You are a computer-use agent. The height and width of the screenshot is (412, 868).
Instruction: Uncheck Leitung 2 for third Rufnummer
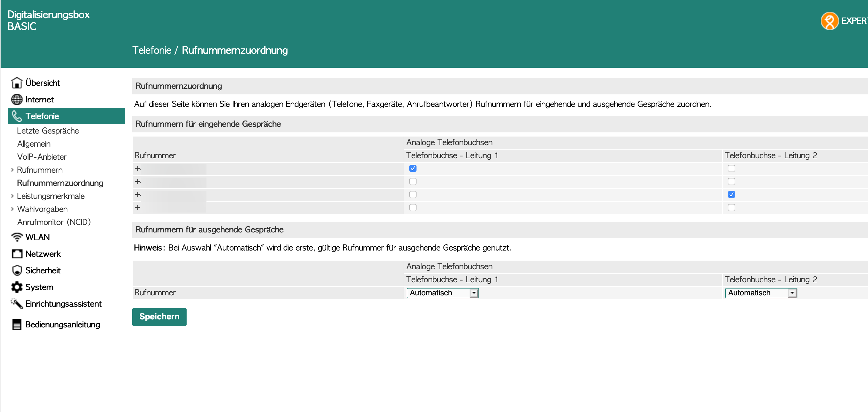coord(731,194)
